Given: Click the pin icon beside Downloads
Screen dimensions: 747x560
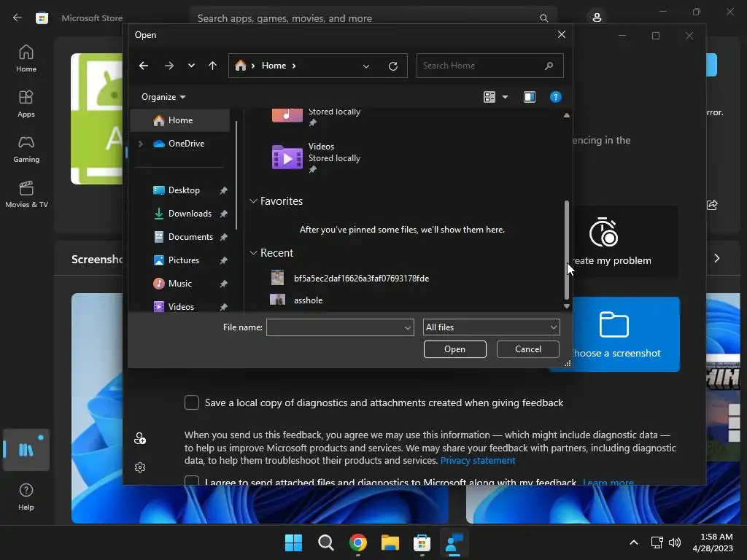Looking at the screenshot, I should tap(223, 214).
